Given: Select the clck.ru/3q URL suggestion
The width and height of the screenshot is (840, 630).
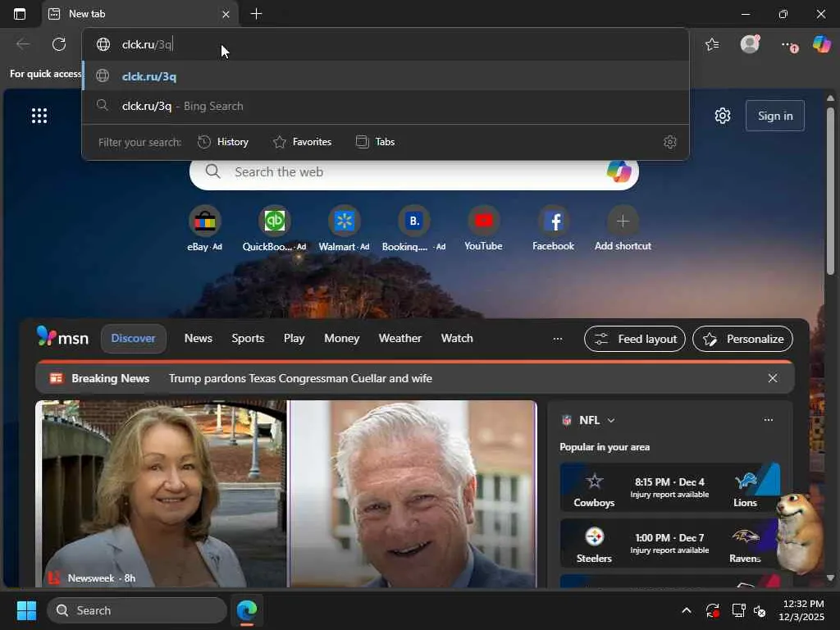Looking at the screenshot, I should [x=386, y=76].
